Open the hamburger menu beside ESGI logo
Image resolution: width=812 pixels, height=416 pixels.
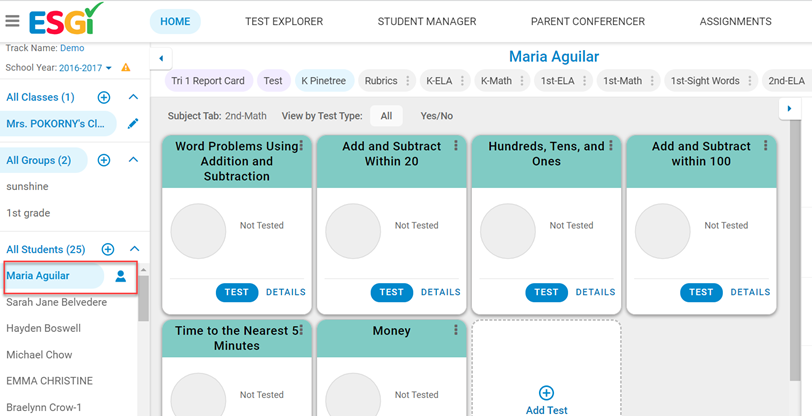pyautogui.click(x=12, y=21)
